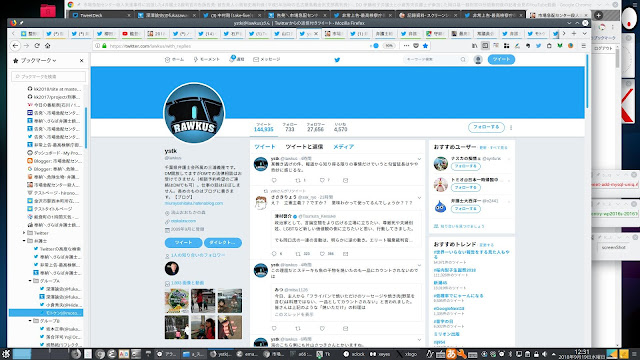Open the volume icon in system tray
Screen dimensions: 640x360
[544, 354]
